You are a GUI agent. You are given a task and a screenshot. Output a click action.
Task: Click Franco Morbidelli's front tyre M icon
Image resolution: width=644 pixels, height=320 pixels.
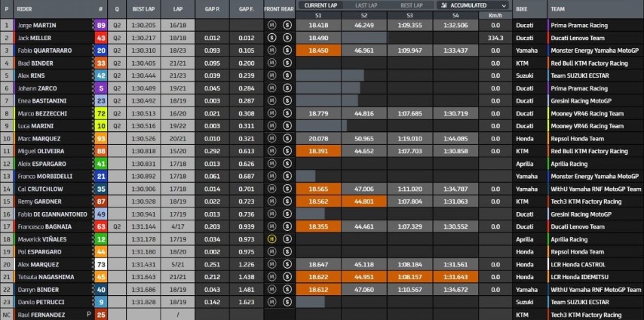[271, 176]
